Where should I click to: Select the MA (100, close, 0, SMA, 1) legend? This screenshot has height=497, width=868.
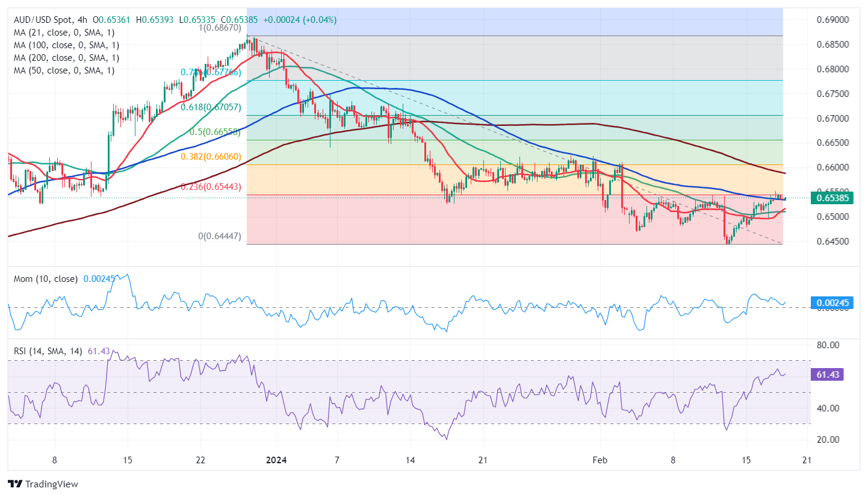tap(66, 45)
